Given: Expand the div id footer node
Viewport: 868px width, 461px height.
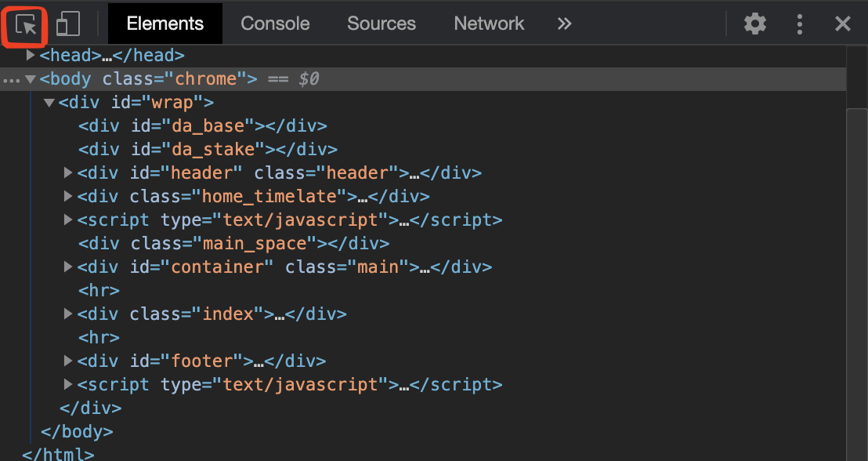Looking at the screenshot, I should pos(68,361).
